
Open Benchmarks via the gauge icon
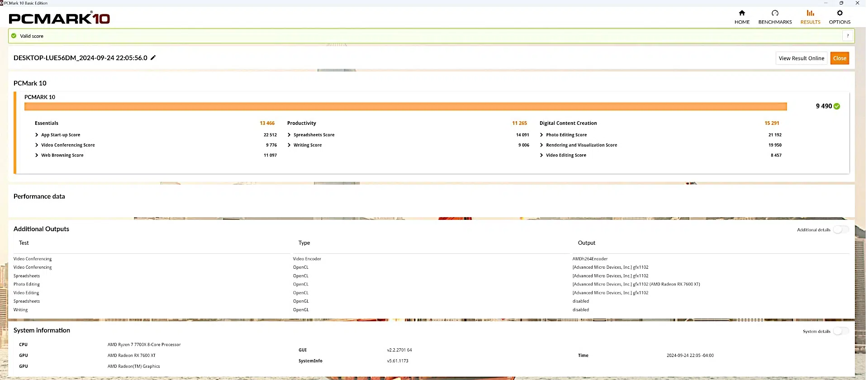tap(775, 13)
